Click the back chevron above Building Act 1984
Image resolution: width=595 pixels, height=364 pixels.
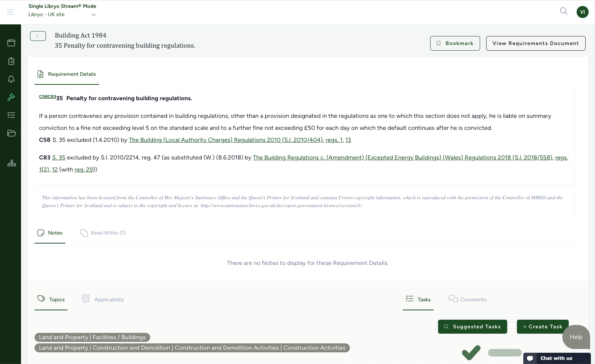coord(38,36)
